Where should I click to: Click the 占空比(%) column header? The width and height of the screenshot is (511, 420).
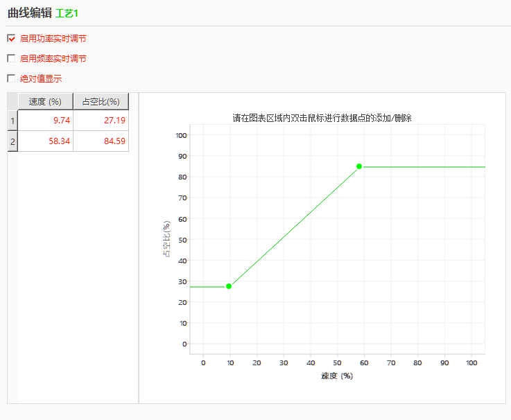[101, 102]
